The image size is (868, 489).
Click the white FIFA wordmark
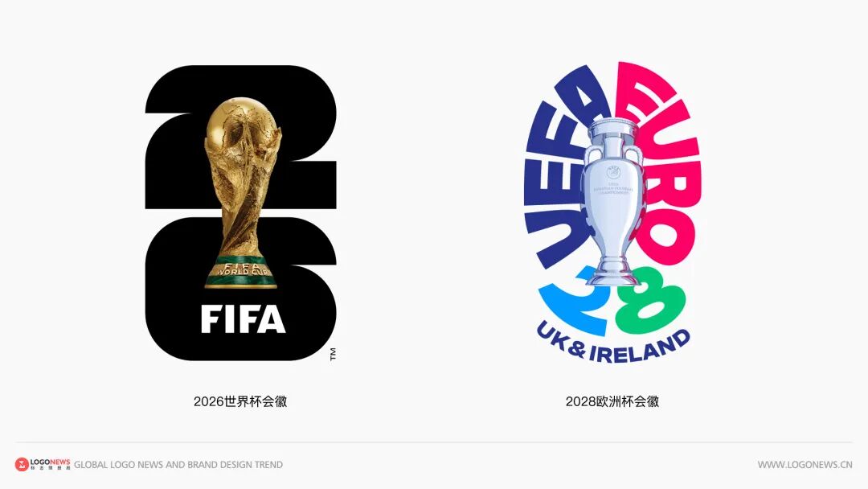(243, 318)
